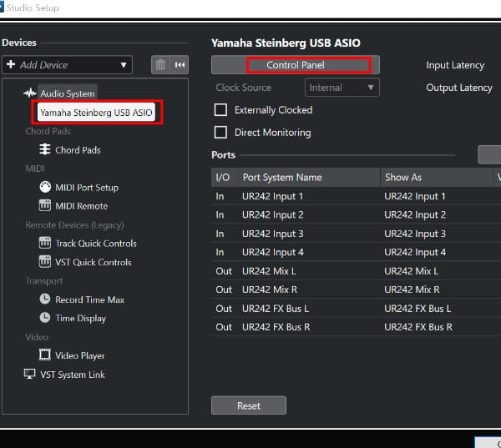The height and width of the screenshot is (448, 501).
Task: Enable the Externally Clocked checkbox
Action: pyautogui.click(x=220, y=110)
